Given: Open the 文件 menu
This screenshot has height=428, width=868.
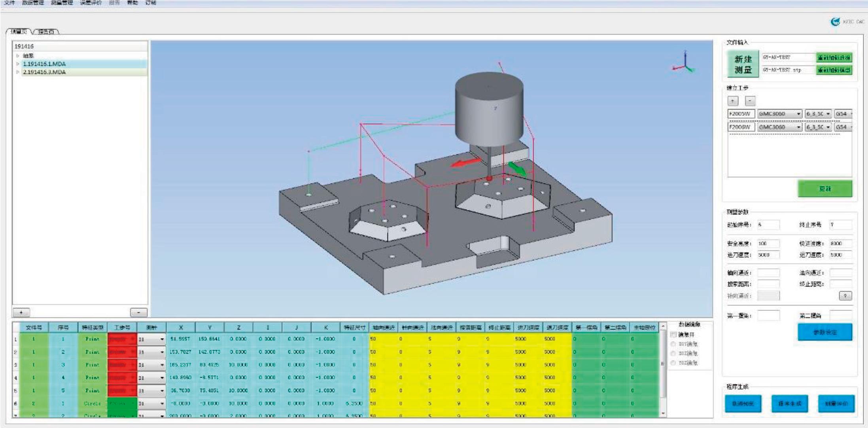Looking at the screenshot, I should click(x=9, y=2).
